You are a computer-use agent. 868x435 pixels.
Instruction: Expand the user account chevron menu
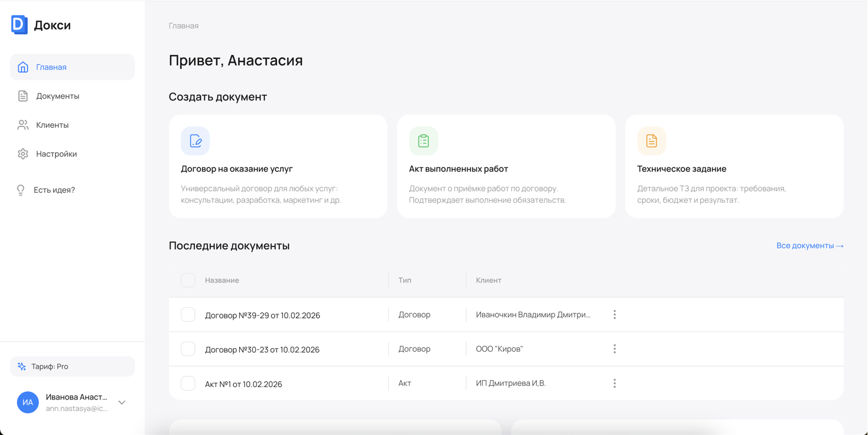coord(122,402)
